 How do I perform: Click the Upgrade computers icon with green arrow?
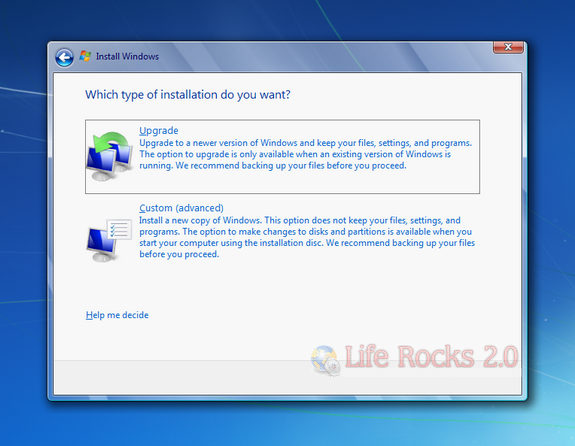tap(110, 156)
